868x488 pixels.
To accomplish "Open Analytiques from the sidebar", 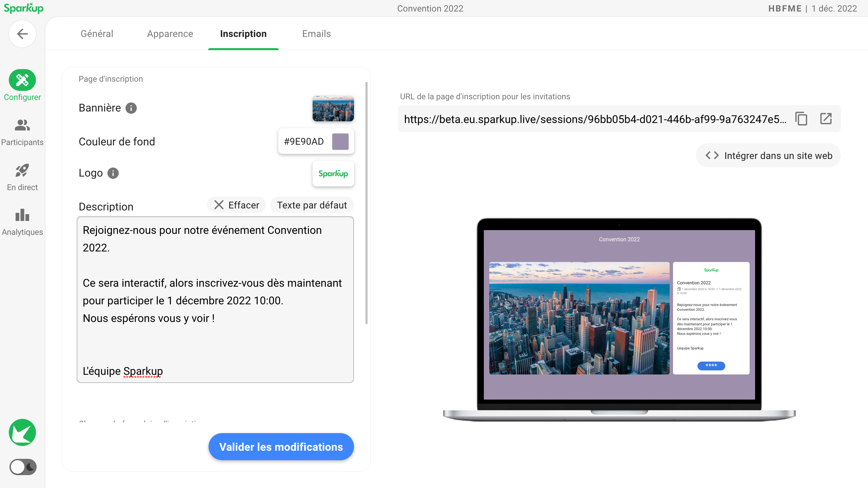I will 22,216.
